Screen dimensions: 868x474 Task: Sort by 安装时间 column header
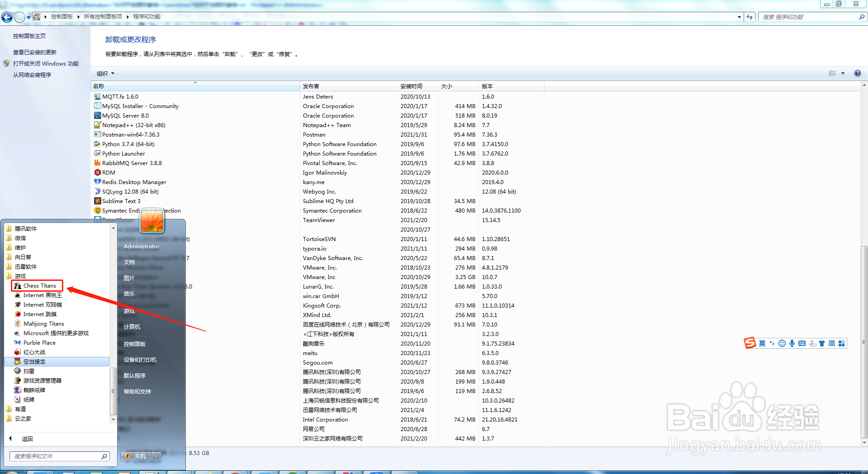tap(418, 86)
